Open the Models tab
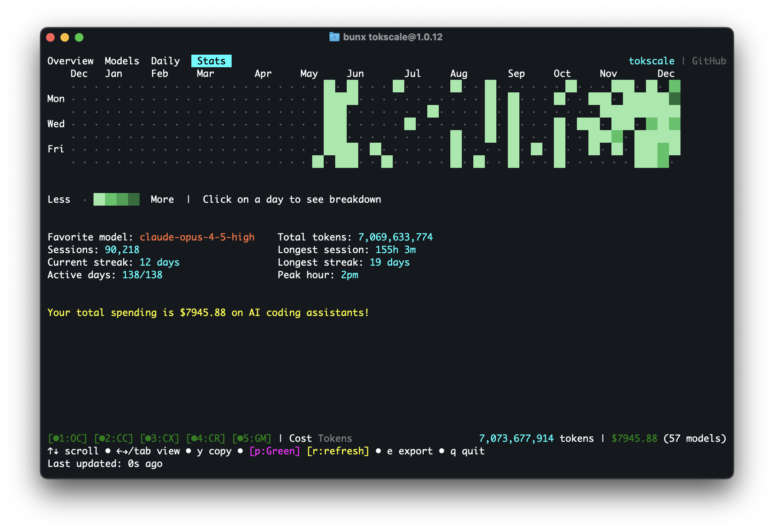 click(122, 61)
